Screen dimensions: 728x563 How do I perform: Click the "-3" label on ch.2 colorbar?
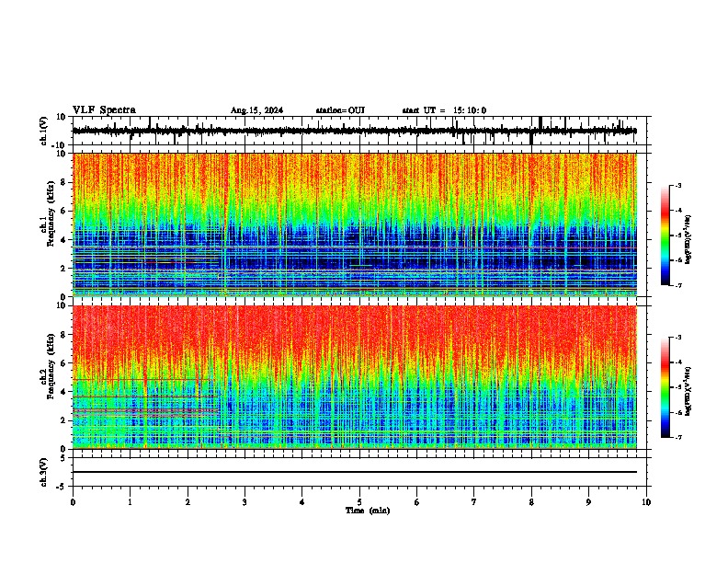coord(677,338)
